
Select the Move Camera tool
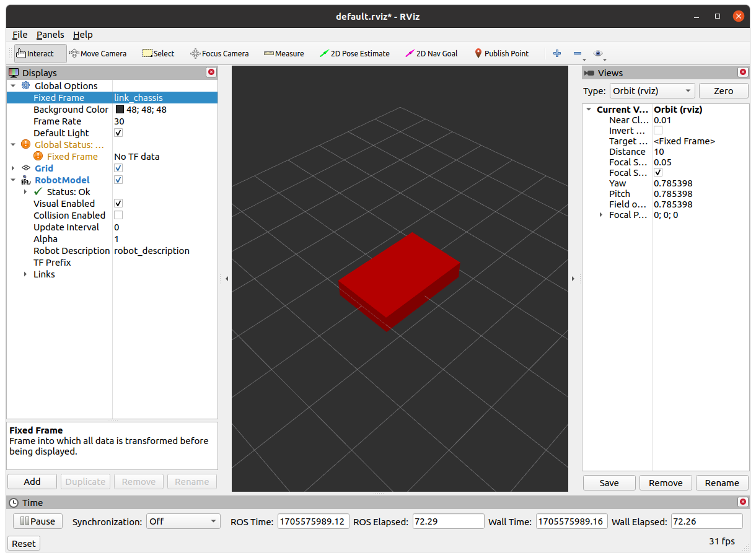point(98,53)
